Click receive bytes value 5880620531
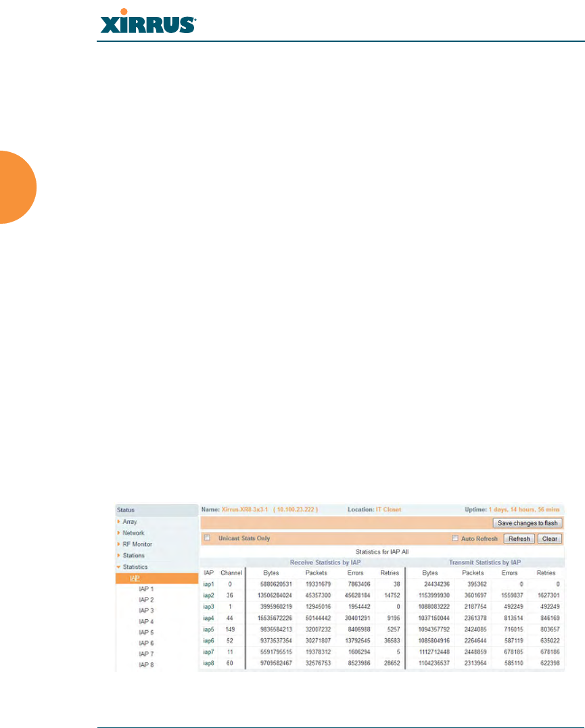Screen dimensions: 585x728 (276, 584)
